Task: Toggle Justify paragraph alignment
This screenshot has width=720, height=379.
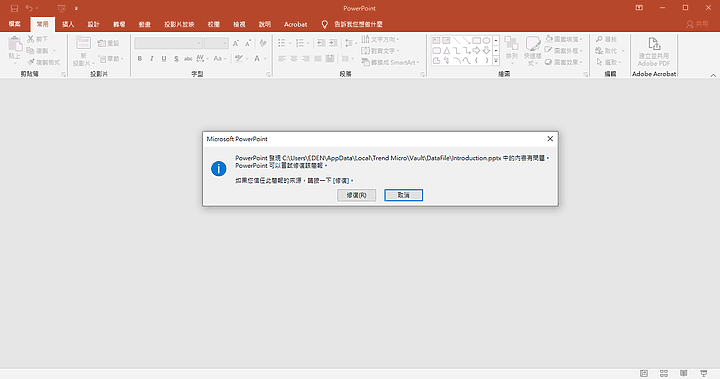Action: (318, 59)
